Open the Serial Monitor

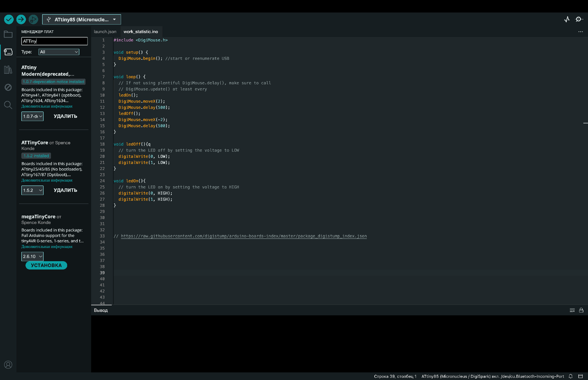click(579, 20)
